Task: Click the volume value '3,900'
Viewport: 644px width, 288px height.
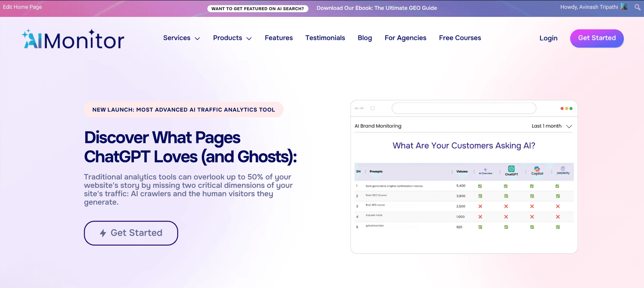Action: pyautogui.click(x=461, y=196)
